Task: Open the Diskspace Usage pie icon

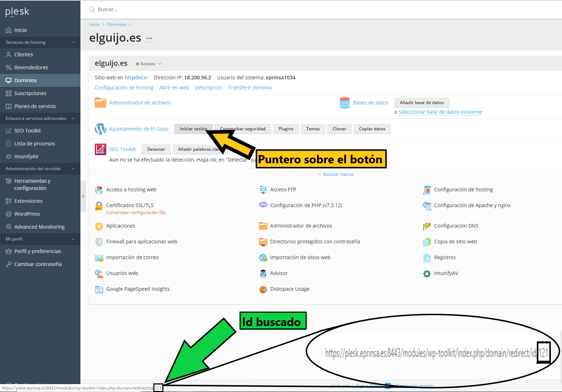Action: point(263,289)
